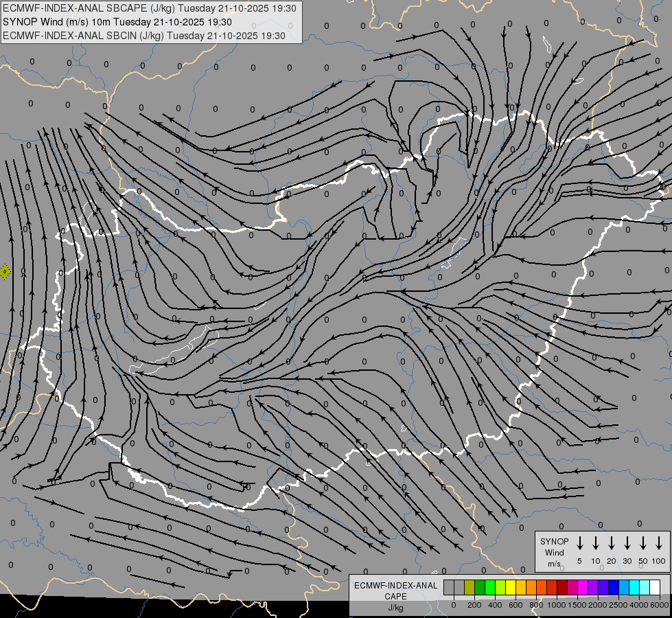
Task: Click the 200 tick label on the CAPE scale
Action: point(474,605)
